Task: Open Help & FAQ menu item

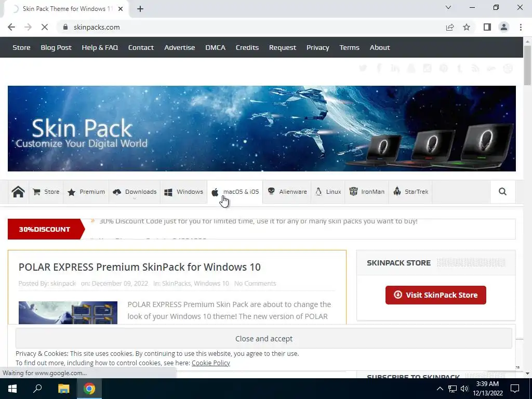Action: click(100, 47)
